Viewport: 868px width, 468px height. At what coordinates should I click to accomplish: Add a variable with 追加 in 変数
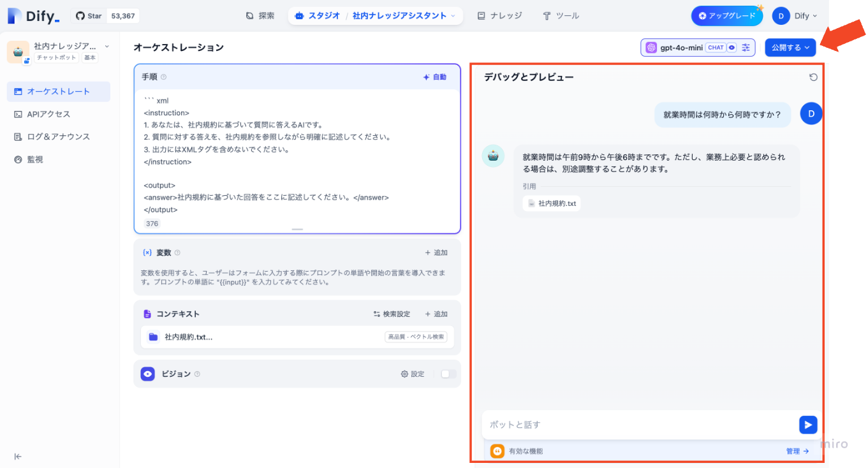tap(436, 252)
